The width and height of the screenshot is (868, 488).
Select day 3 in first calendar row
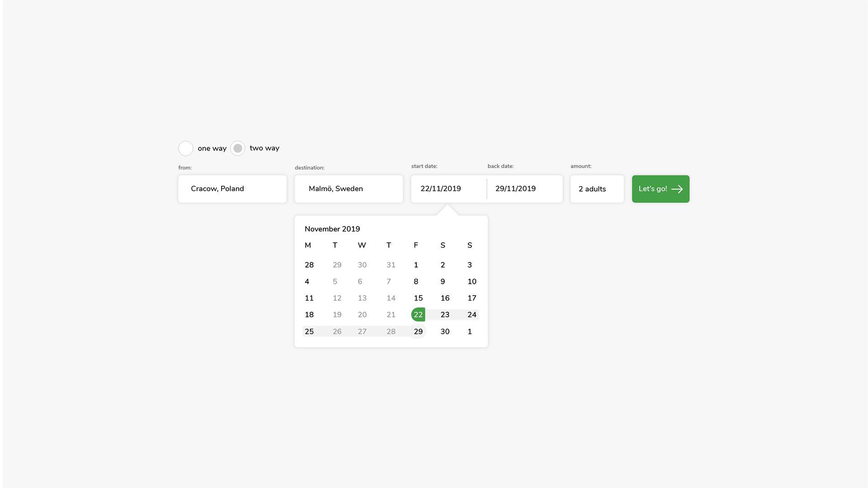point(469,265)
